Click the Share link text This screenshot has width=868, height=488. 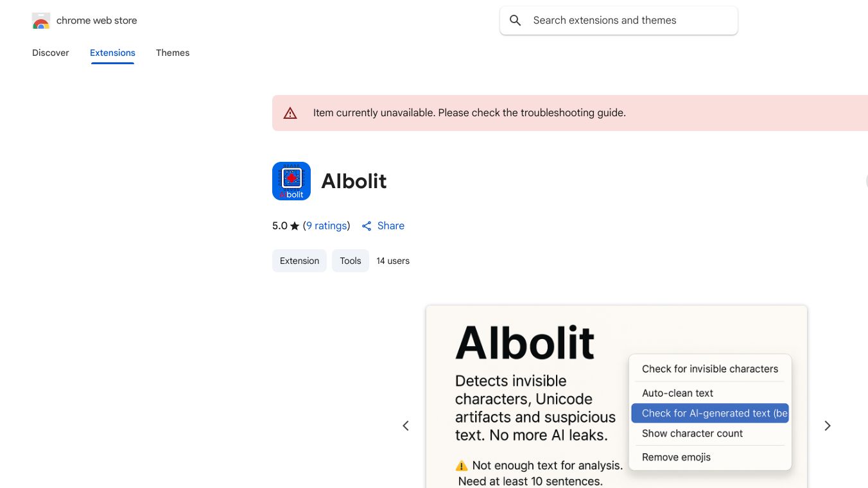[x=391, y=226]
